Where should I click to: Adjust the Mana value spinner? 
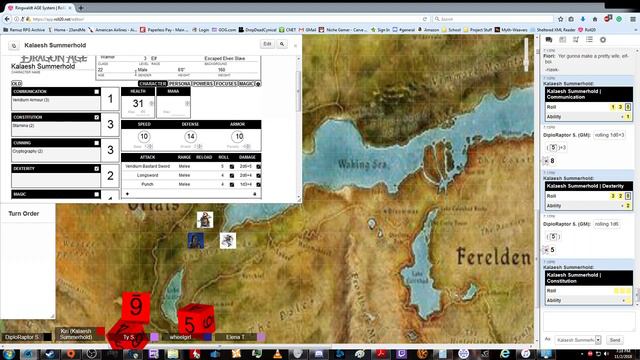(x=187, y=104)
